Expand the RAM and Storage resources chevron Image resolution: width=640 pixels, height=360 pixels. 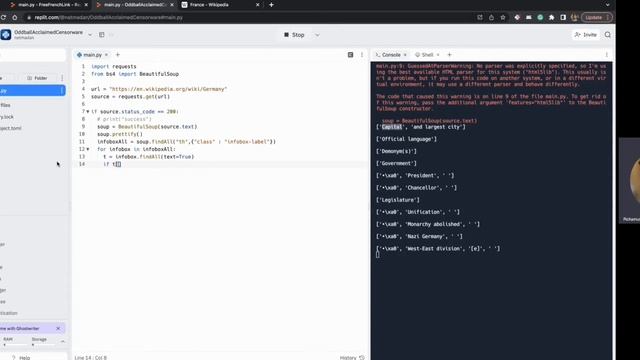click(62, 341)
